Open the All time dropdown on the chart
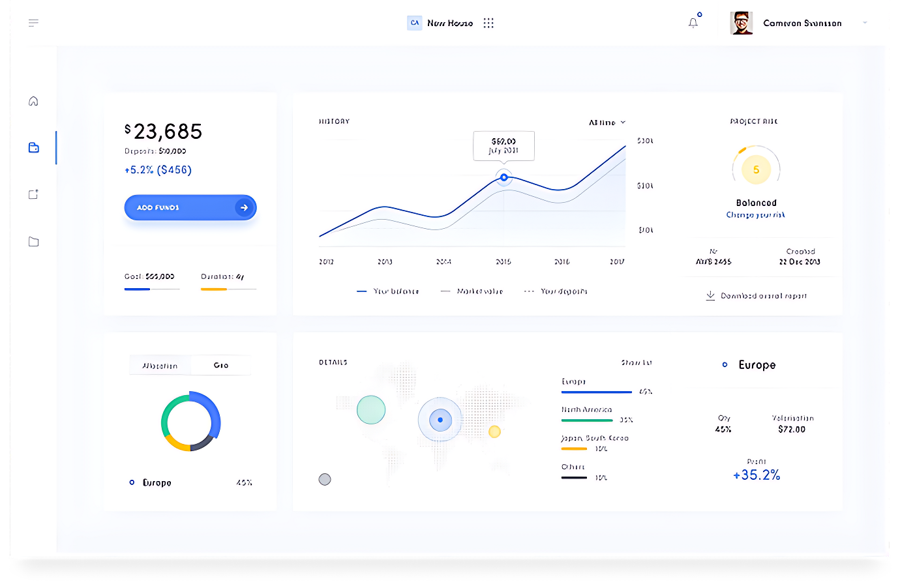900x588 pixels. pyautogui.click(x=606, y=122)
